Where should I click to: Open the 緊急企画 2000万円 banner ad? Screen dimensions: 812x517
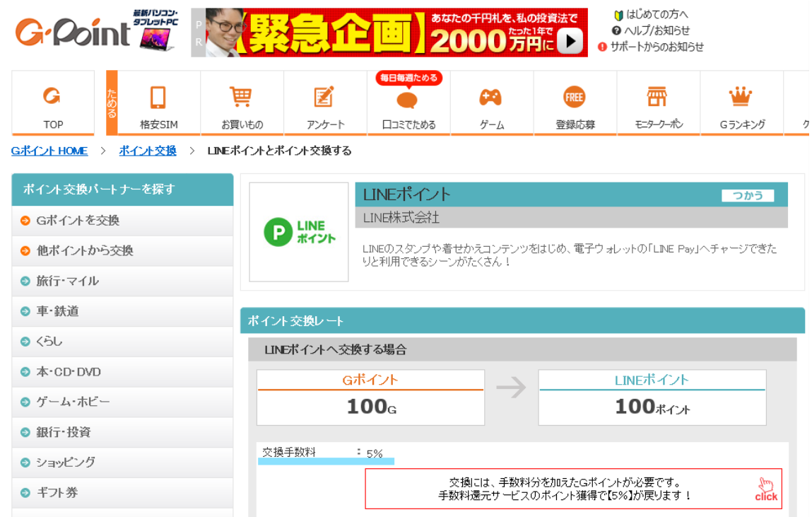click(x=389, y=32)
